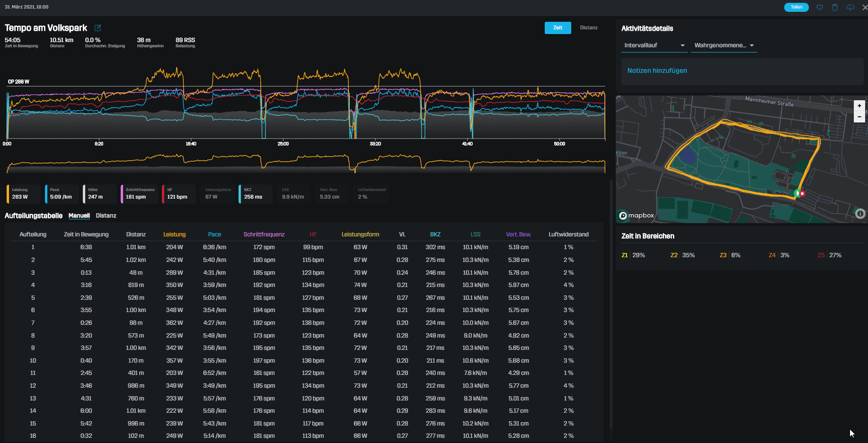Select the Manuell split table tab
This screenshot has width=868, height=443.
(x=79, y=216)
